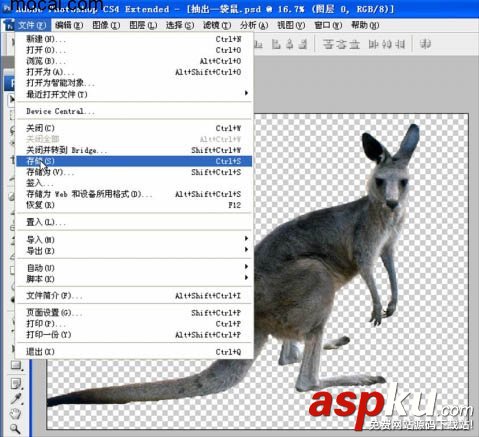Expand the 脚本(K) submenu arrow
This screenshot has height=437, width=479.
[246, 278]
